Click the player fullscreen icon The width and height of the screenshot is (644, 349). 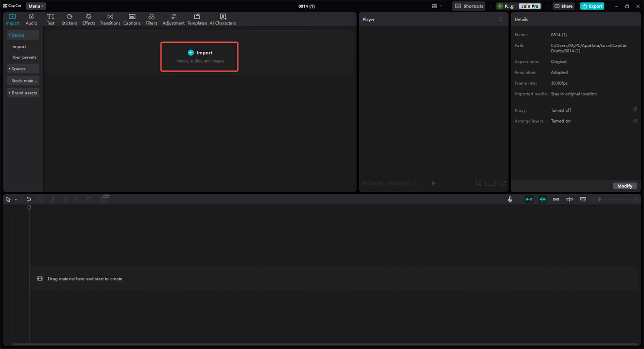pyautogui.click(x=503, y=183)
